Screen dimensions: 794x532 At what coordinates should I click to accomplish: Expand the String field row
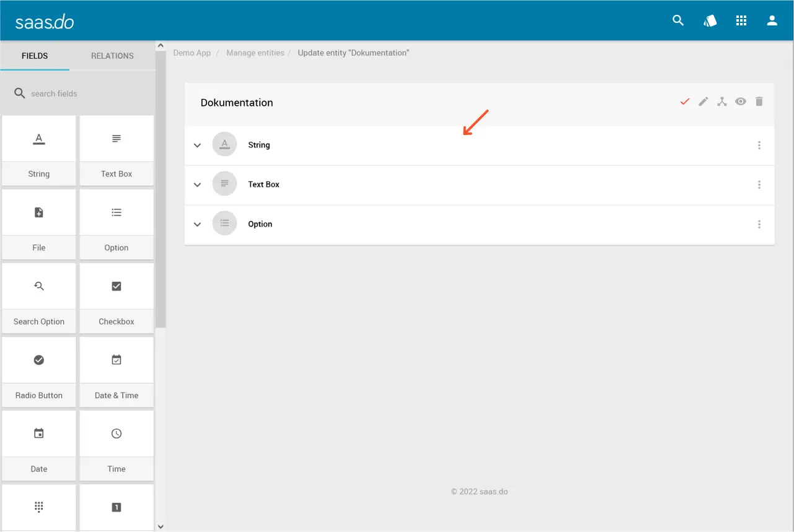tap(198, 146)
